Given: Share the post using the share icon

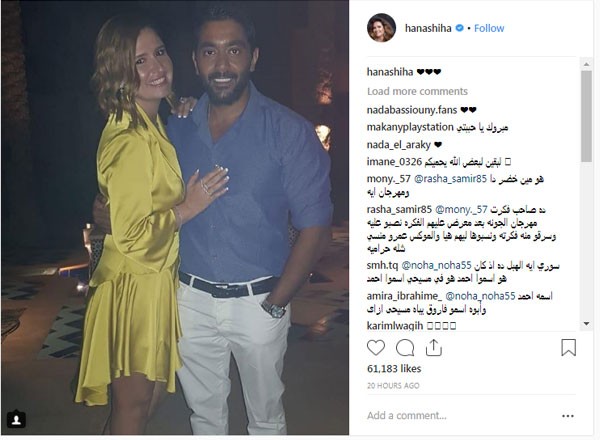Looking at the screenshot, I should coord(434,348).
